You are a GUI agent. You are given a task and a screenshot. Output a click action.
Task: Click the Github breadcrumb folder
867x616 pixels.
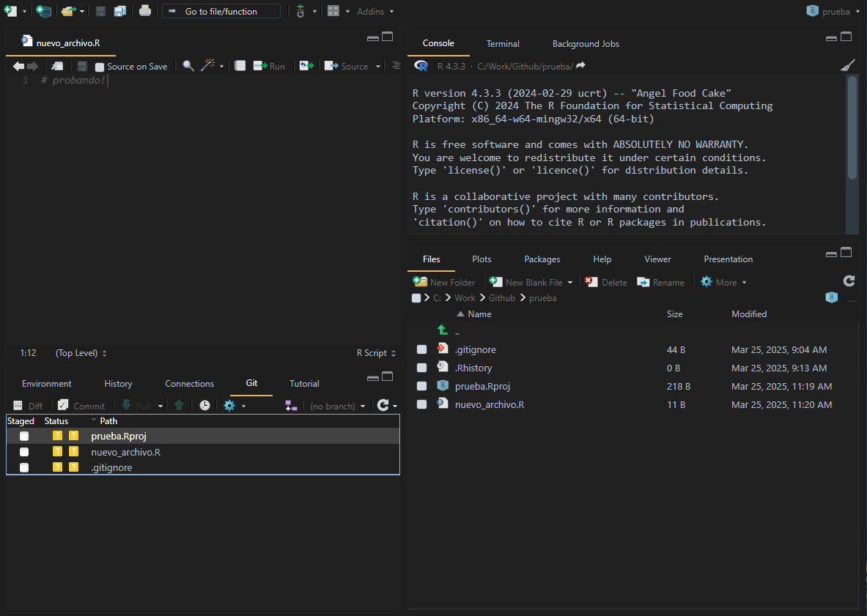(x=501, y=298)
